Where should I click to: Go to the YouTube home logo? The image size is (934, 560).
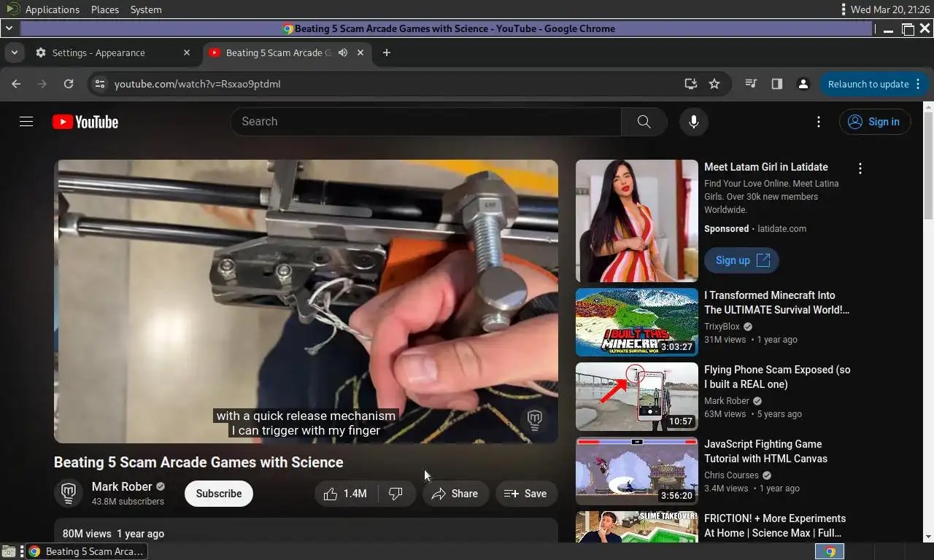tap(85, 122)
